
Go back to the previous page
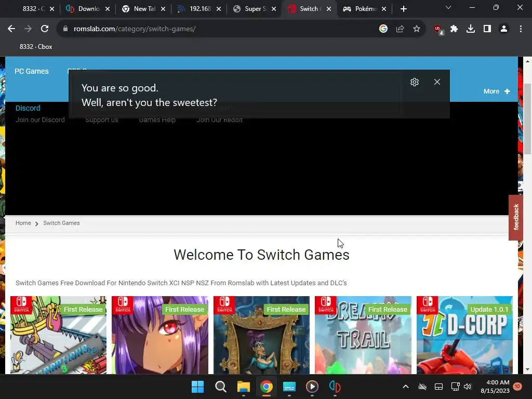(11, 29)
